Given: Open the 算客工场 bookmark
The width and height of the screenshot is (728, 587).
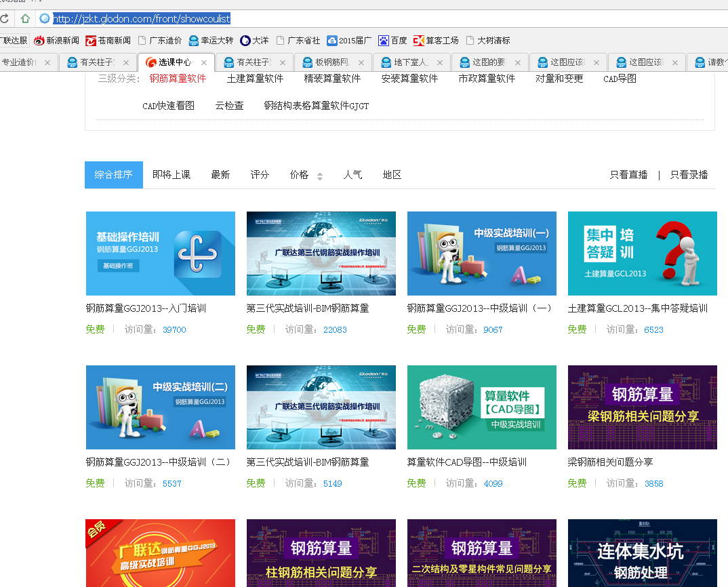Looking at the screenshot, I should (436, 41).
